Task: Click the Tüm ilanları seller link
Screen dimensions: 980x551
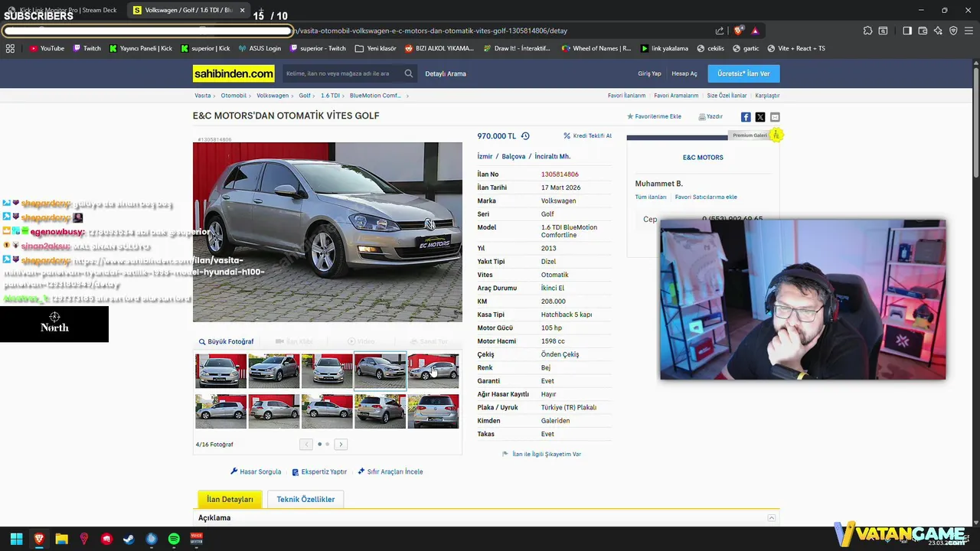Action: tap(651, 197)
